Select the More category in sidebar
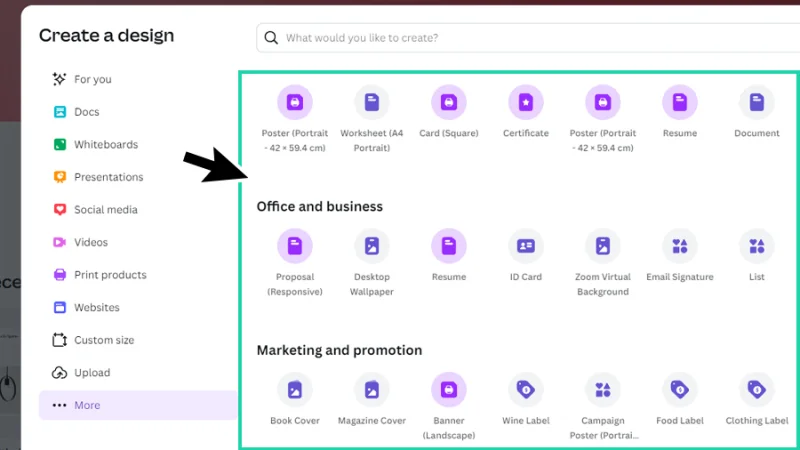This screenshot has width=800, height=450. 87,405
